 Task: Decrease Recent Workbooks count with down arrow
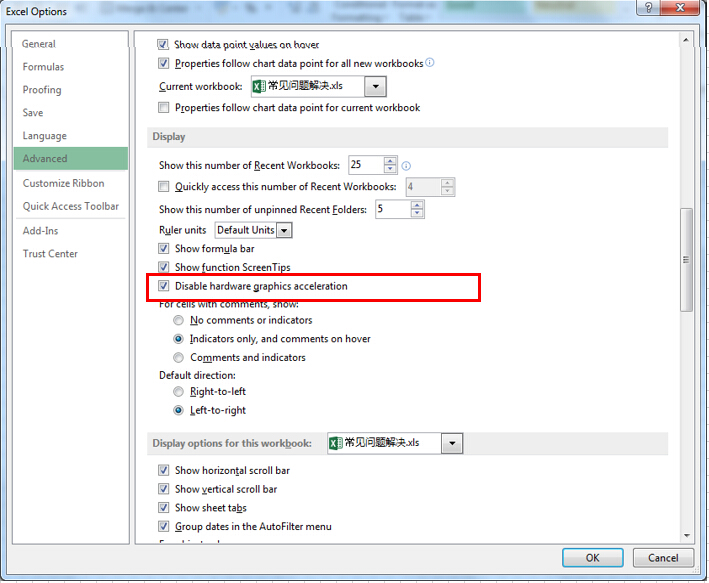click(x=390, y=169)
